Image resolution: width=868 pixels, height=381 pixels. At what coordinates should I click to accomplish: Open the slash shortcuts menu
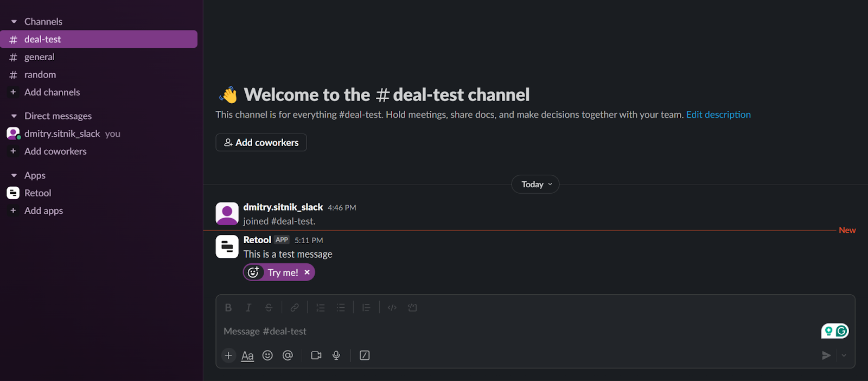[x=365, y=355]
